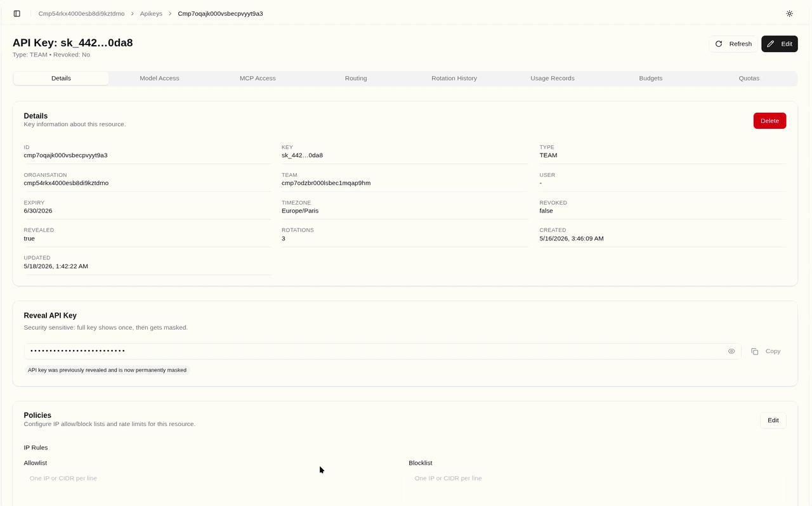Screen dimensions: 812x506
Task: Select the Key value sk_442…0da8 in Details
Action: point(302,155)
